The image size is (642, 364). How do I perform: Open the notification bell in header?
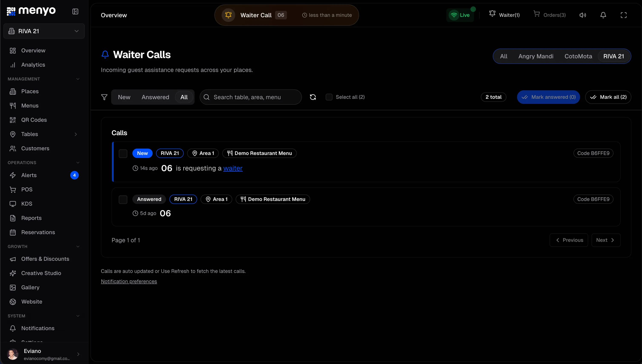(x=603, y=15)
